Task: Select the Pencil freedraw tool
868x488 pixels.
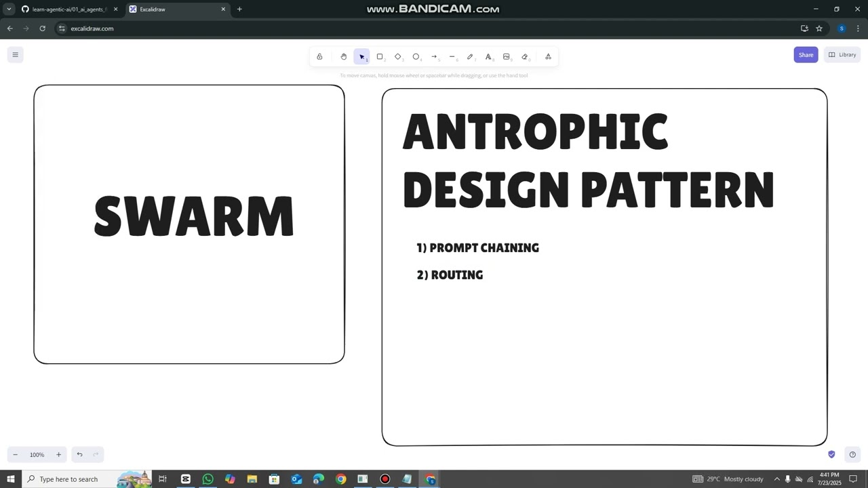Action: 470,56
